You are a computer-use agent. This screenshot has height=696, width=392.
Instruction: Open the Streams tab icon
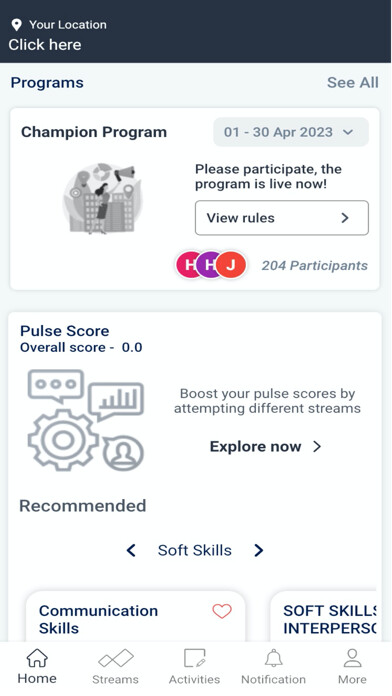(115, 659)
